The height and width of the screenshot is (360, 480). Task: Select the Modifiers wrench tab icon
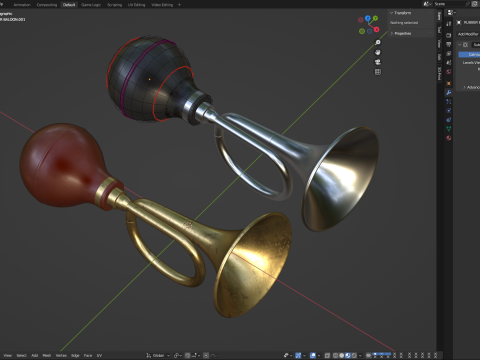(x=449, y=92)
